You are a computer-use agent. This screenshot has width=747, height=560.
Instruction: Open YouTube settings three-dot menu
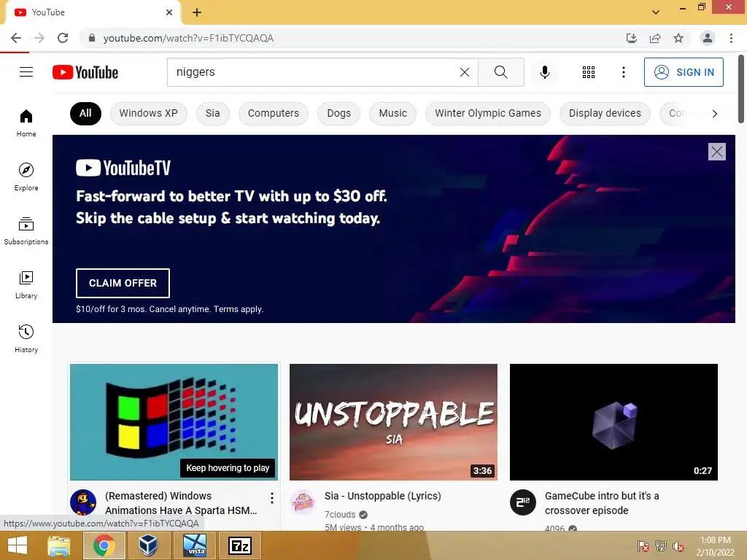point(623,72)
